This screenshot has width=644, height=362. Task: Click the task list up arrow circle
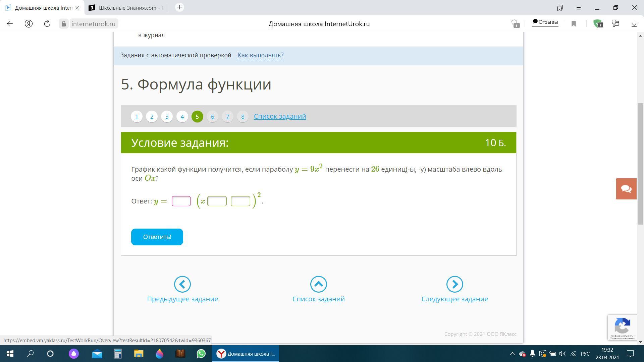[318, 284]
